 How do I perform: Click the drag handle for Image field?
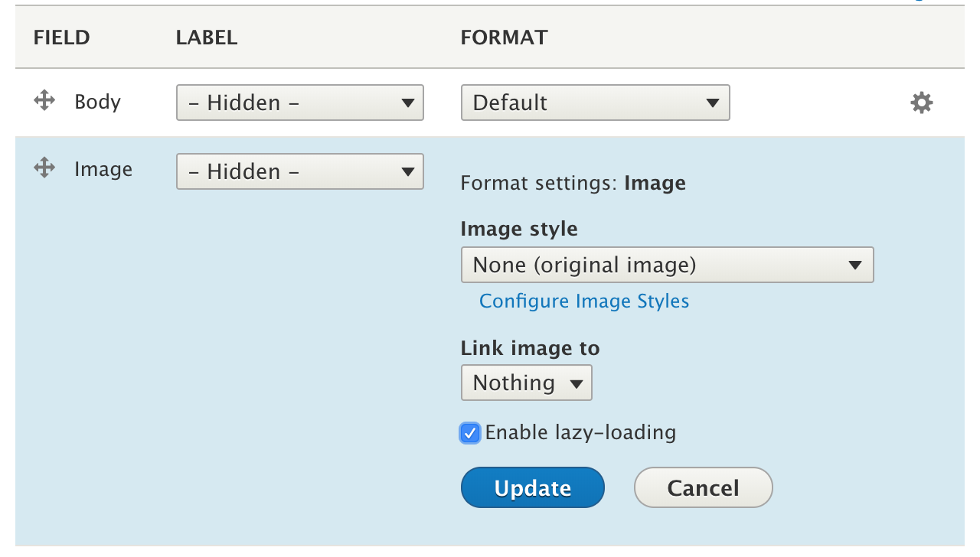(44, 168)
